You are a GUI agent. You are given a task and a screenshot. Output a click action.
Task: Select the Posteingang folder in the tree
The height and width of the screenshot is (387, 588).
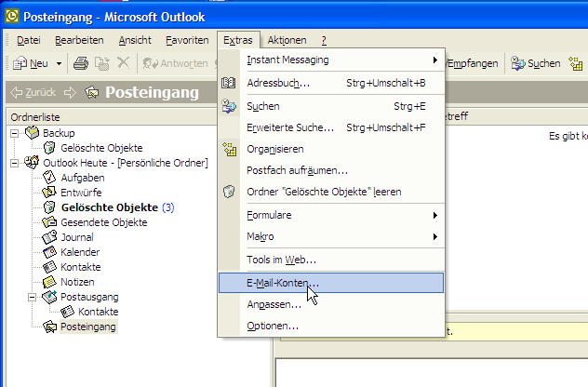pyautogui.click(x=88, y=327)
